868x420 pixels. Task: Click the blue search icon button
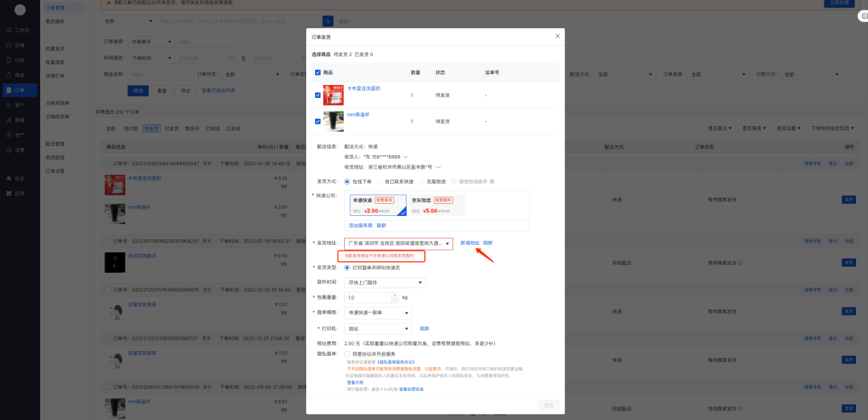pyautogui.click(x=328, y=21)
